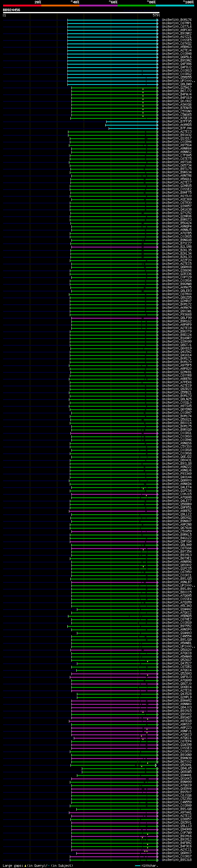Image resolution: width=197 pixels, height=868 pixels.
Task: Click the green alignment bar for UniRef100_A7QE18
Action: click(x=114, y=118)
